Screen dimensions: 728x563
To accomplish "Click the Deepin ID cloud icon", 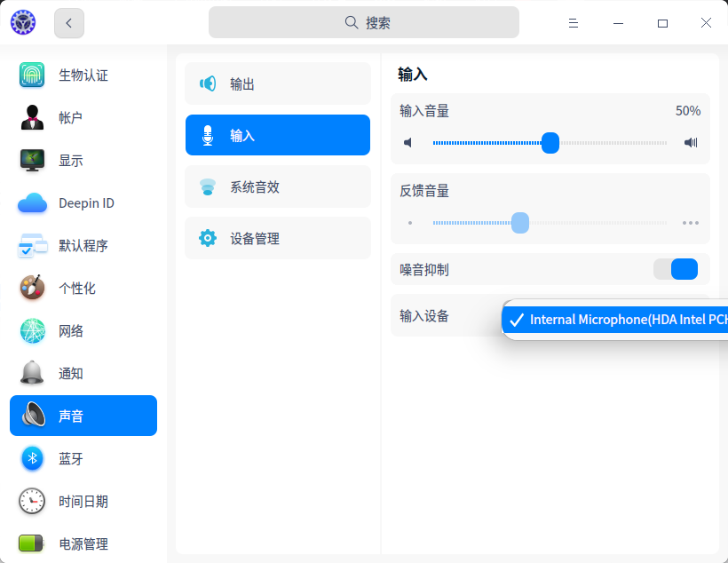I will pyautogui.click(x=32, y=203).
